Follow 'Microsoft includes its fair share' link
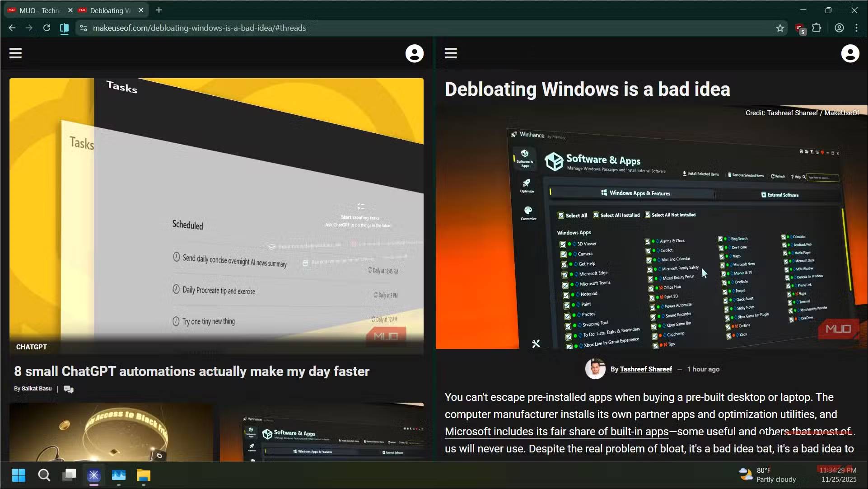Image resolution: width=868 pixels, height=489 pixels. 556,432
